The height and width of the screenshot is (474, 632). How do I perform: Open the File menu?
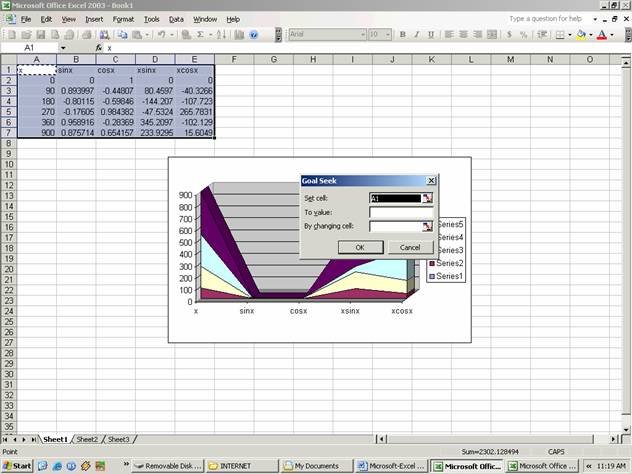pyautogui.click(x=26, y=19)
